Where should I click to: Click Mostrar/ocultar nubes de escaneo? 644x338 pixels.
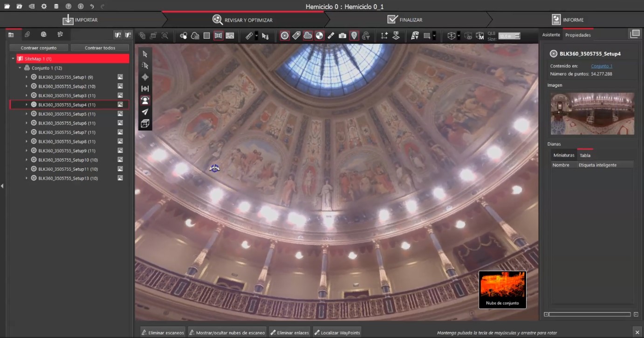tap(227, 332)
